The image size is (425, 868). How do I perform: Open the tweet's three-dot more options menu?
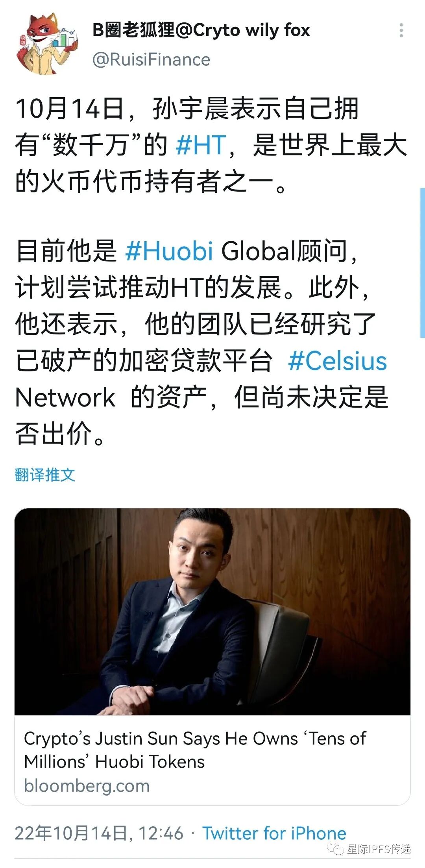point(401,30)
